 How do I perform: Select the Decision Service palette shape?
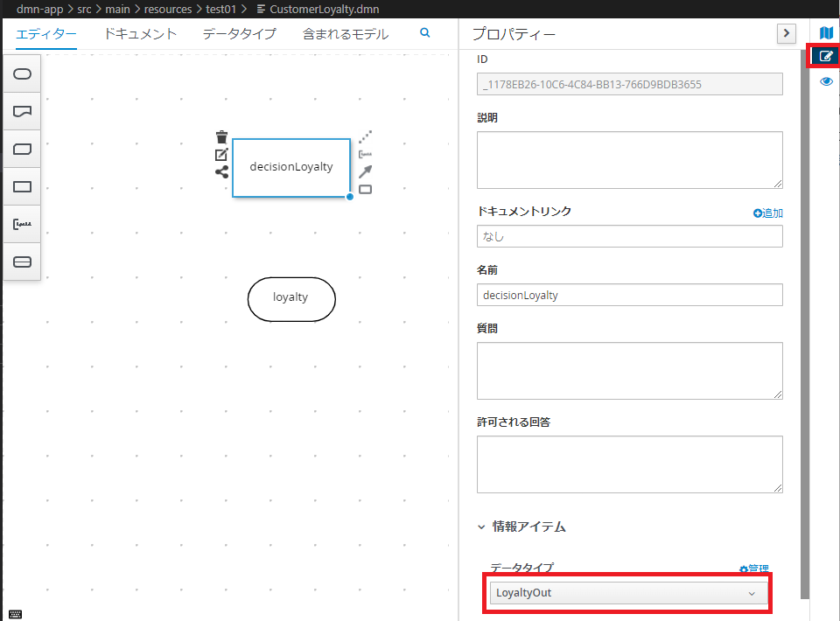22,262
